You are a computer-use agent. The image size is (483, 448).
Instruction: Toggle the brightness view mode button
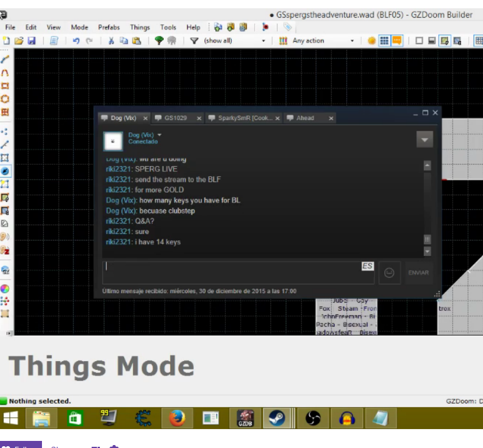tap(432, 41)
